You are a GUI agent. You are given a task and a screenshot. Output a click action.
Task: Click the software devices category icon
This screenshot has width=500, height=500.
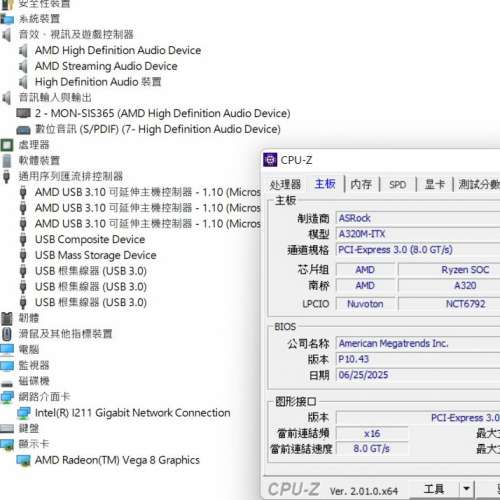click(7, 160)
